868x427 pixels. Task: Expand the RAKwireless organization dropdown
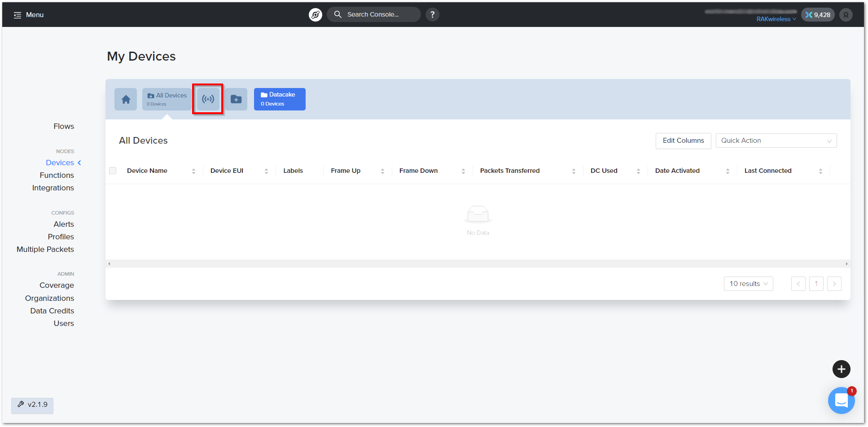click(x=776, y=19)
